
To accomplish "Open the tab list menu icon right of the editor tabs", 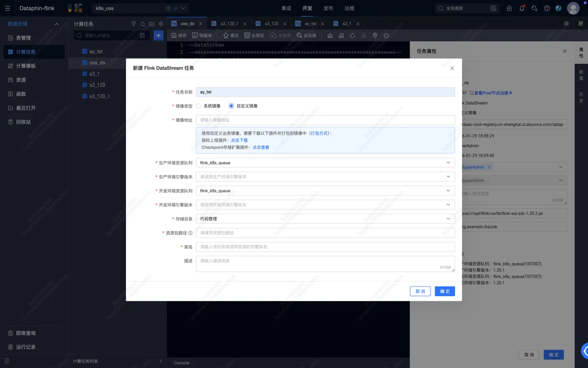I will coord(566,24).
